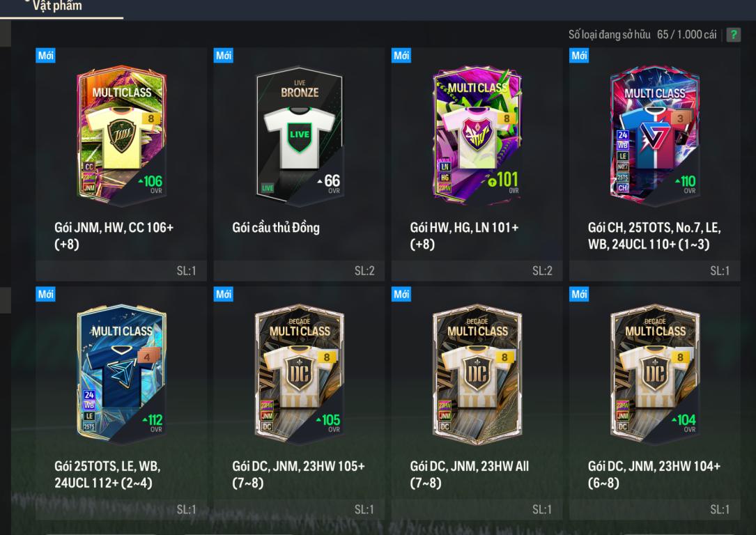Open the Decade Multi Class 105 OVR card
This screenshot has height=535, width=756.
[300, 373]
